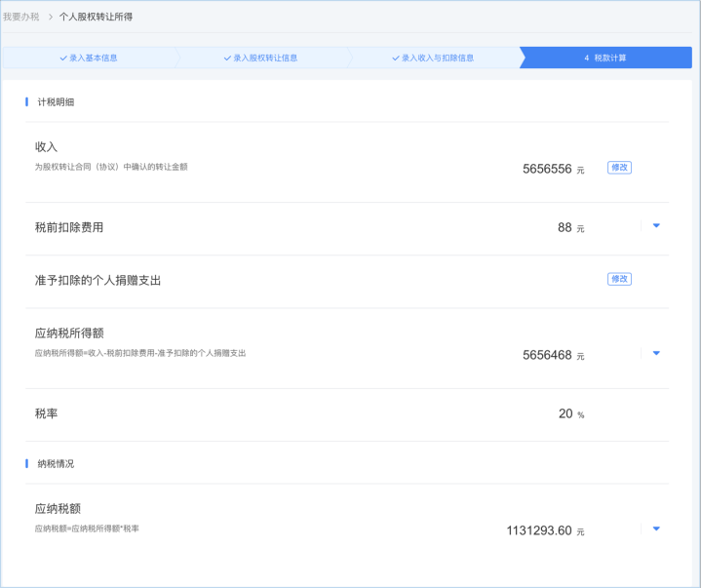Image resolution: width=701 pixels, height=588 pixels.
Task: Click the tax payable value 1131293.60
Action: (x=539, y=530)
